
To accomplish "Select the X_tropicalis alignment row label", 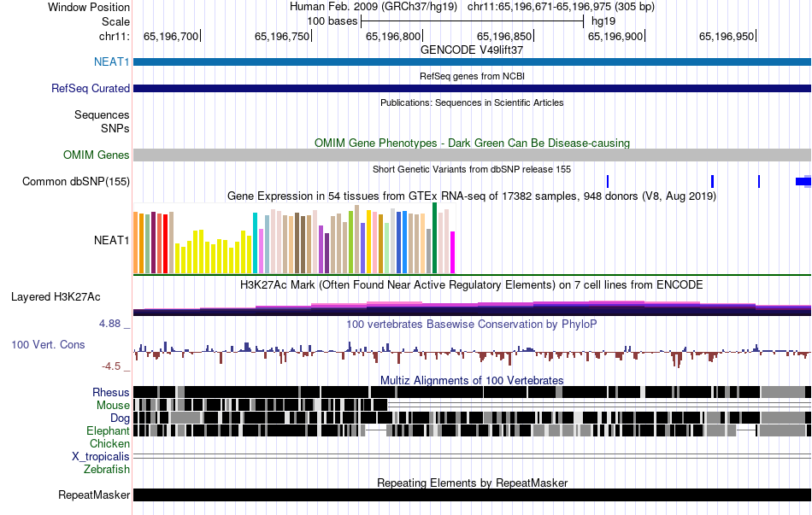I will click(x=101, y=457).
